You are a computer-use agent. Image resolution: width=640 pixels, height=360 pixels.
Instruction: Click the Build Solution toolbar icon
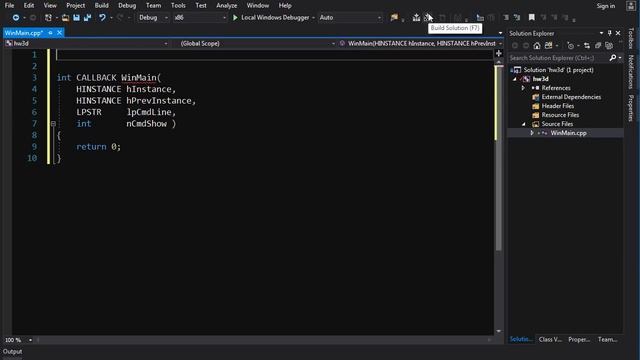(x=427, y=18)
